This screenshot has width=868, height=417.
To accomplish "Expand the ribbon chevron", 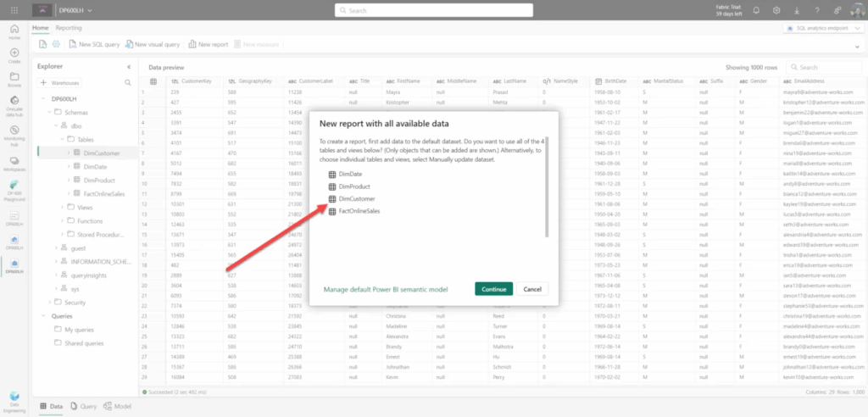I will click(x=858, y=47).
